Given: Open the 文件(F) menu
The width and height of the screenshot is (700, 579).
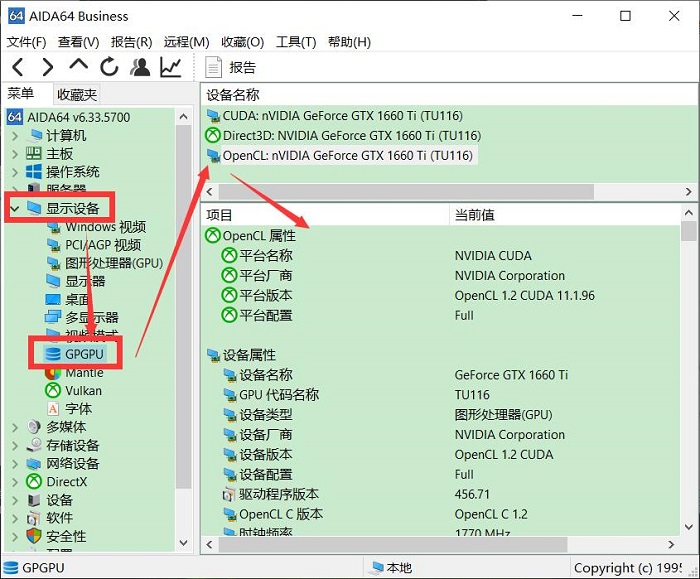Looking at the screenshot, I should tap(26, 42).
